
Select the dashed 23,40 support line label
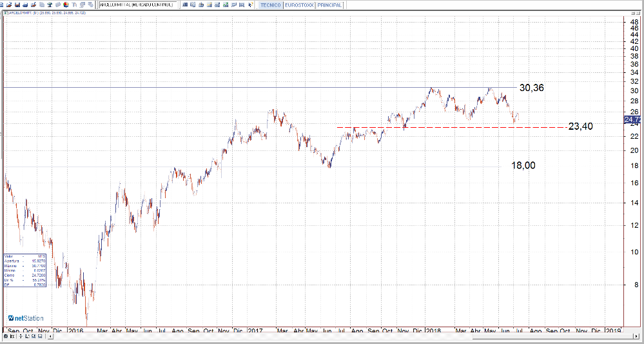[x=581, y=126]
